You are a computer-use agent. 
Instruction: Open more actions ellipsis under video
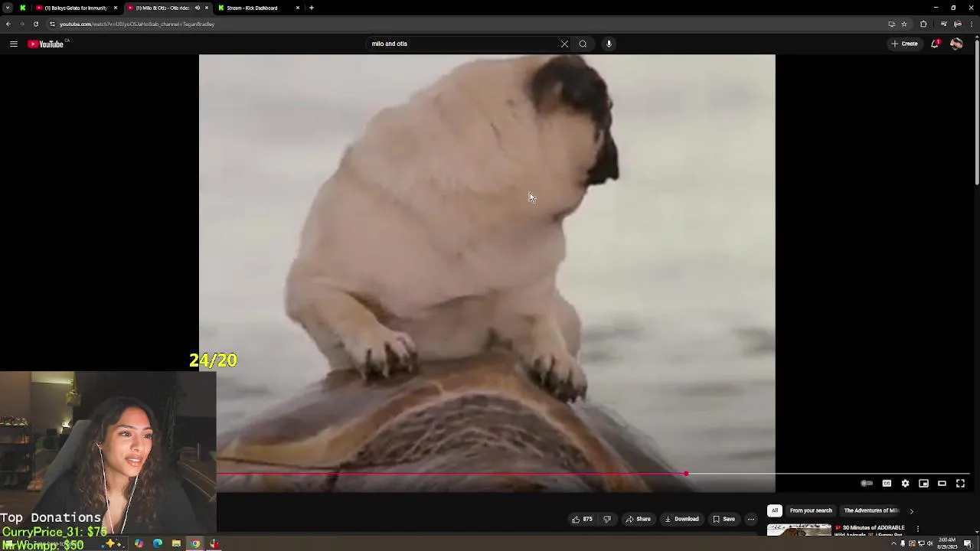coord(751,519)
